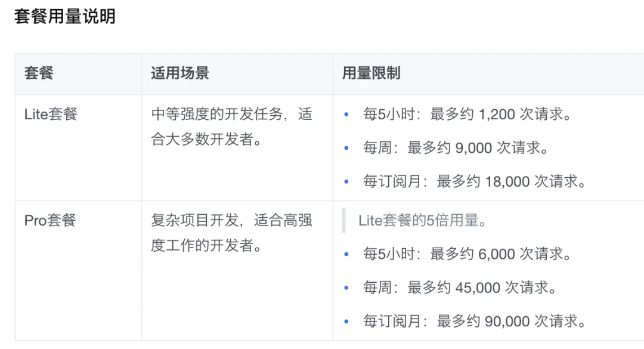选中表头“用量限制”单元格
644x349 pixels.
[371, 73]
